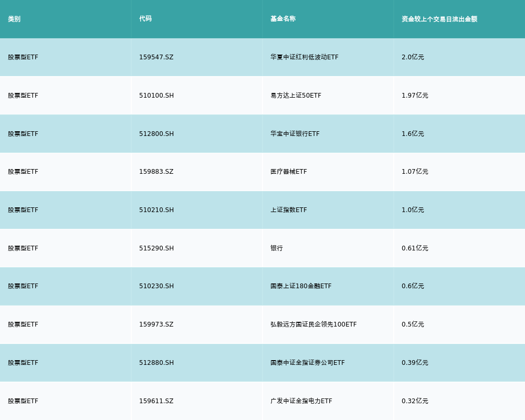
Task: Open the 弘毅远方国证民企领先100ETF entry
Action: click(x=313, y=324)
